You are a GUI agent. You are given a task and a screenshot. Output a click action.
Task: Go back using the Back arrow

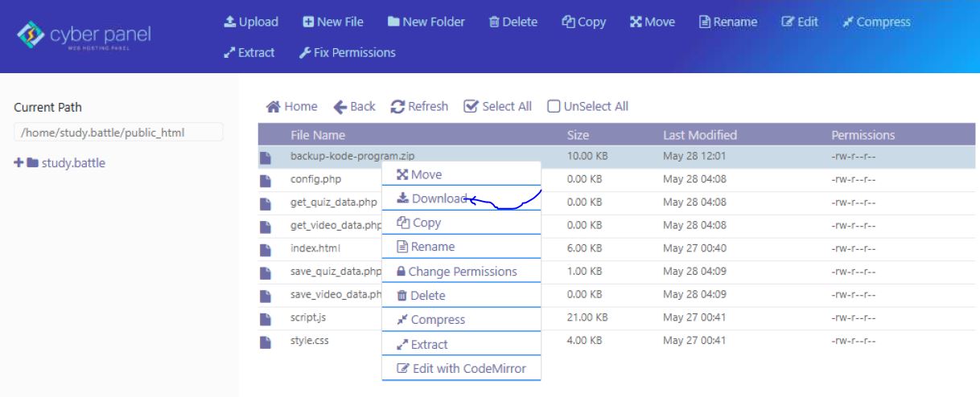point(340,107)
